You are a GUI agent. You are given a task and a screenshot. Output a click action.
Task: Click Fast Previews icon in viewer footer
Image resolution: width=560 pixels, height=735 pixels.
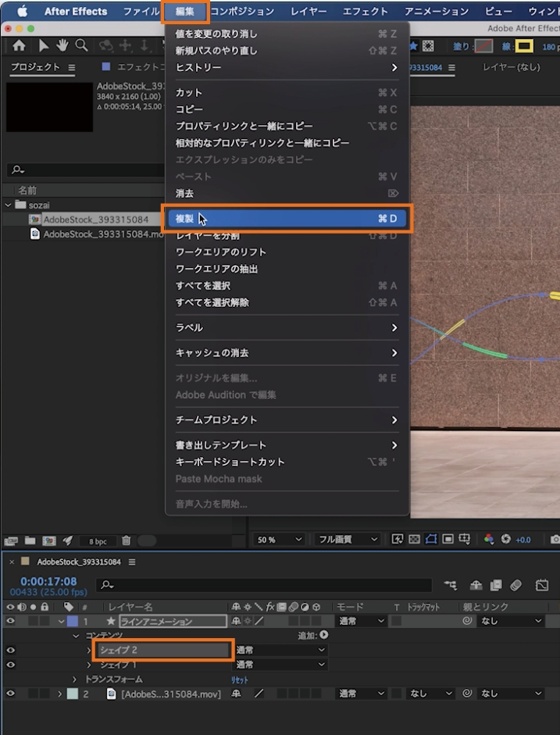coord(398,539)
